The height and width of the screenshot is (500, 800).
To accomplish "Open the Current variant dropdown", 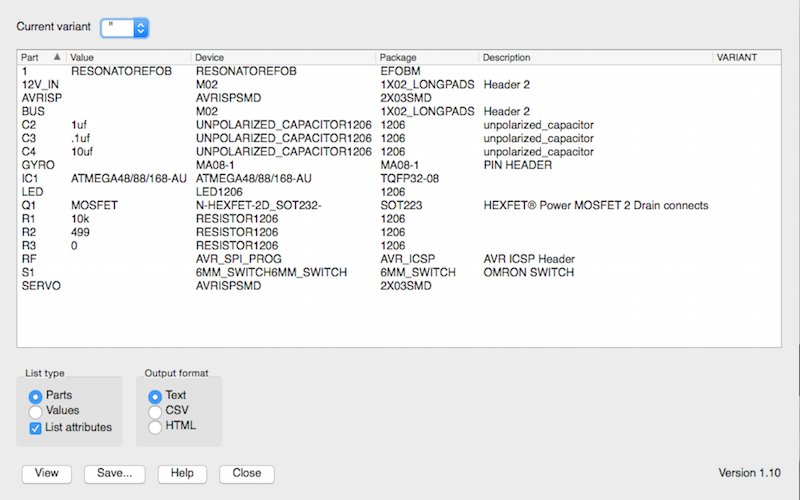I will 124,28.
